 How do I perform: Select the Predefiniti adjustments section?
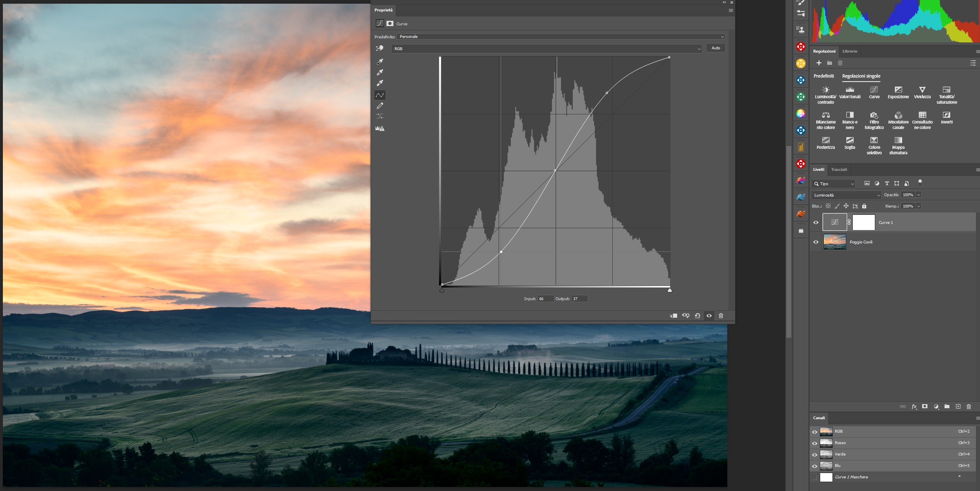(823, 76)
